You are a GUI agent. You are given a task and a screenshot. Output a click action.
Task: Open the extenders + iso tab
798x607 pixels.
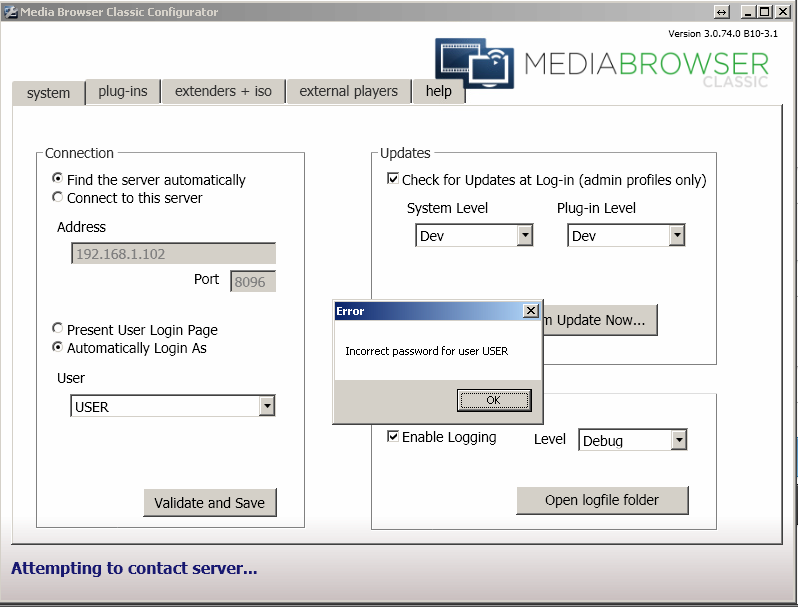tap(223, 91)
